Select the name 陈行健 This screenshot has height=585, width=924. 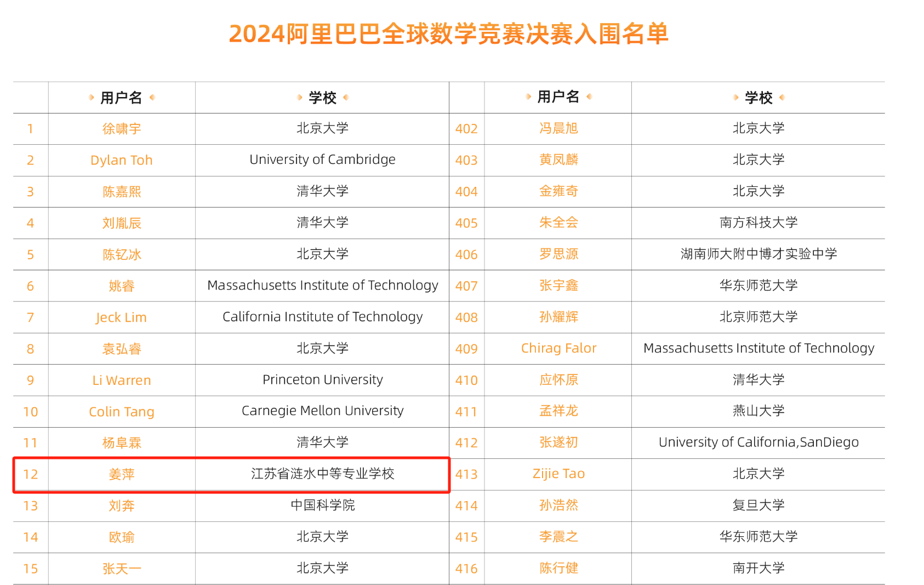(558, 568)
